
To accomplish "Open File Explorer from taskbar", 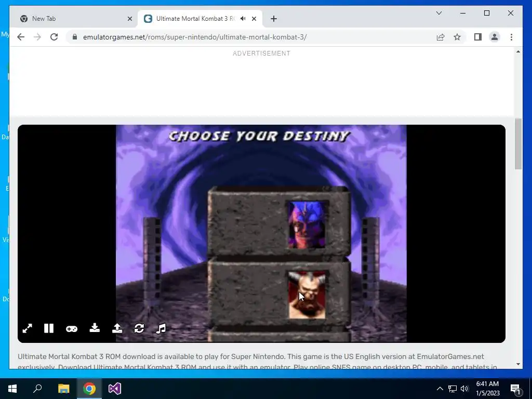I will [x=63, y=389].
